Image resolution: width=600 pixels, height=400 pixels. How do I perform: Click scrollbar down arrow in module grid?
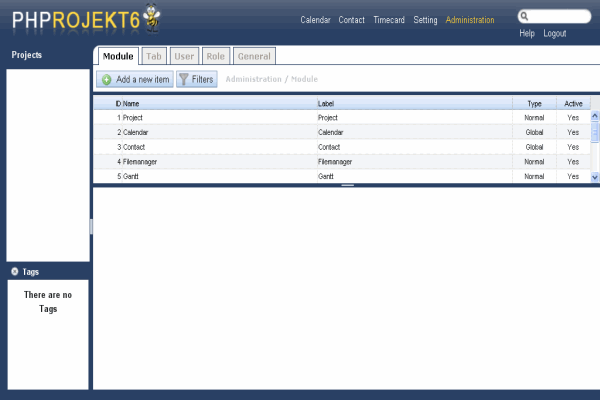pyautogui.click(x=595, y=177)
